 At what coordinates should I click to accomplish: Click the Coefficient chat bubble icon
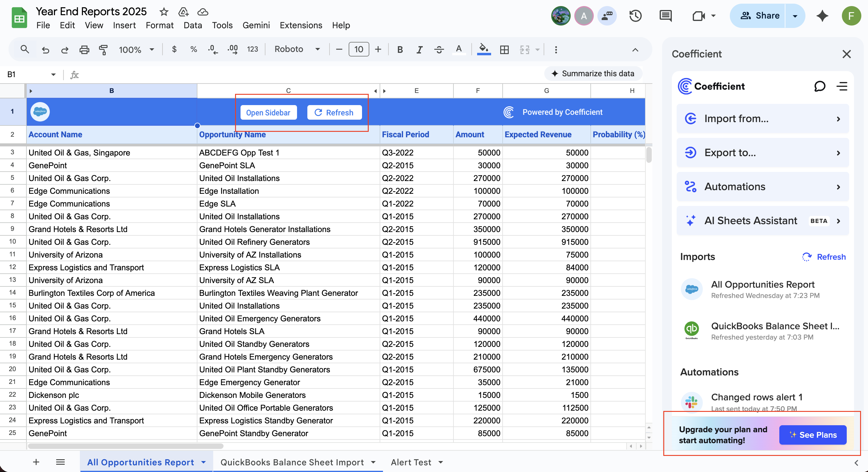[x=819, y=87]
